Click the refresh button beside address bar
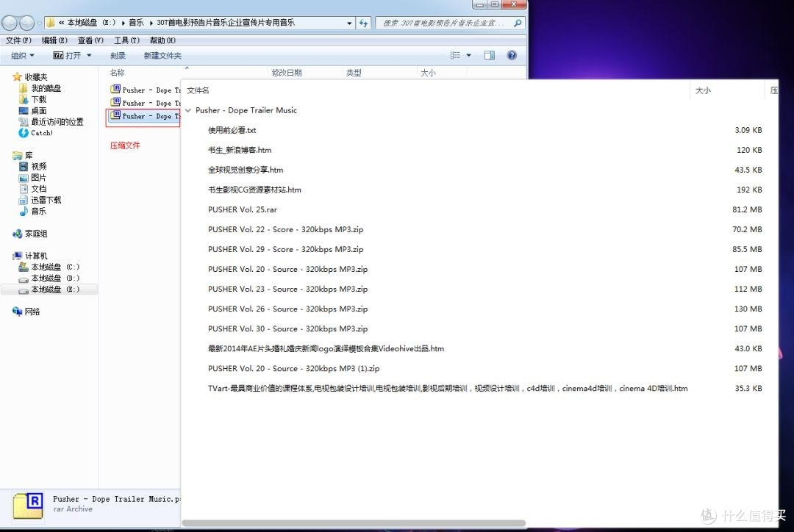The image size is (794, 532). tap(364, 23)
